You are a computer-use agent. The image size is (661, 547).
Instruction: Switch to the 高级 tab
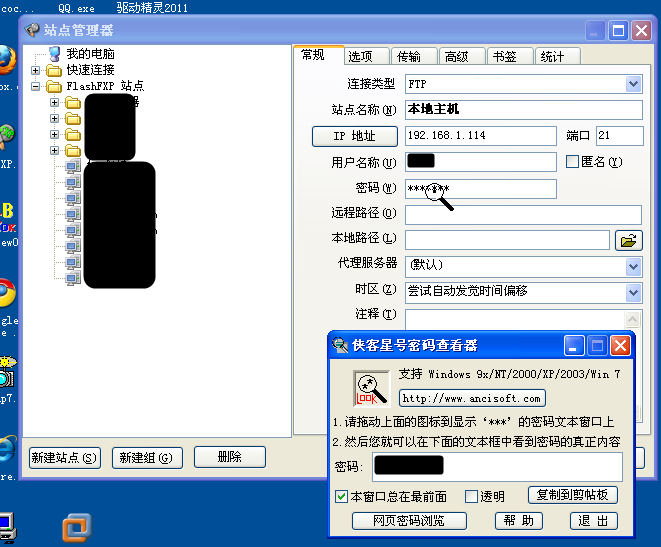click(462, 56)
